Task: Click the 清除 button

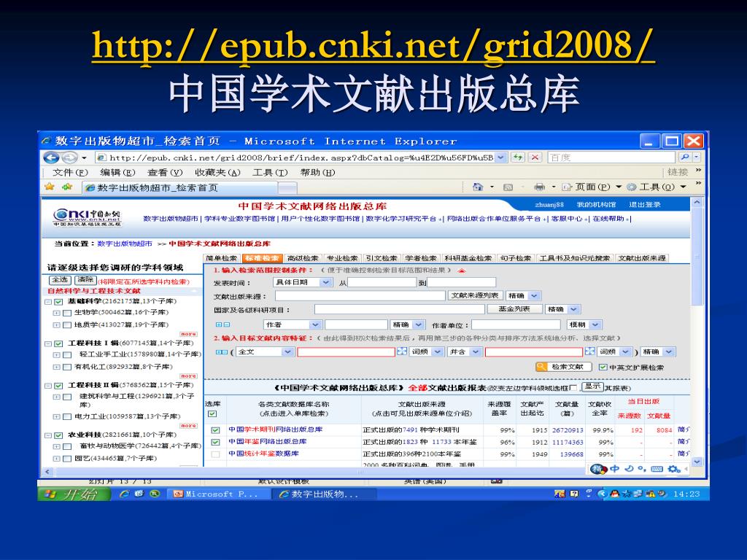Action: [x=86, y=280]
